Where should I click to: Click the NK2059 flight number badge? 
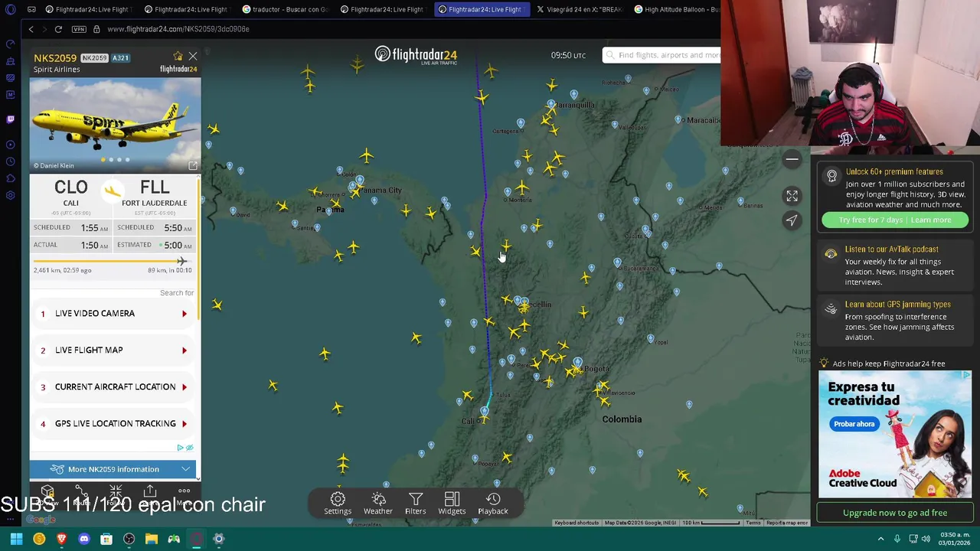click(94, 58)
